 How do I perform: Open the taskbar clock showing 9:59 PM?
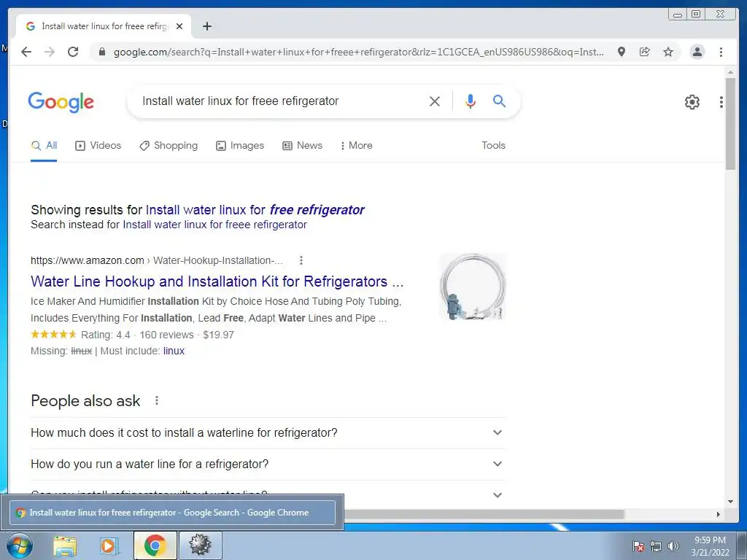[710, 546]
